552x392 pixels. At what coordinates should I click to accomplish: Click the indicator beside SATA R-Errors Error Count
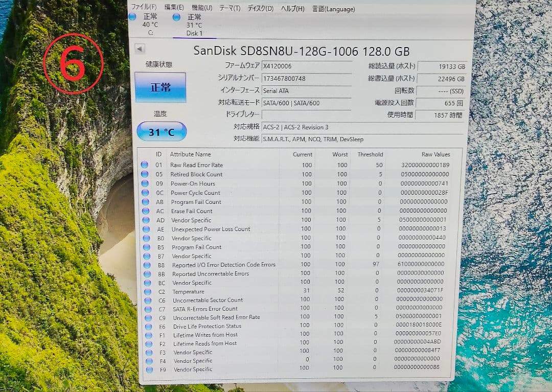coord(148,309)
